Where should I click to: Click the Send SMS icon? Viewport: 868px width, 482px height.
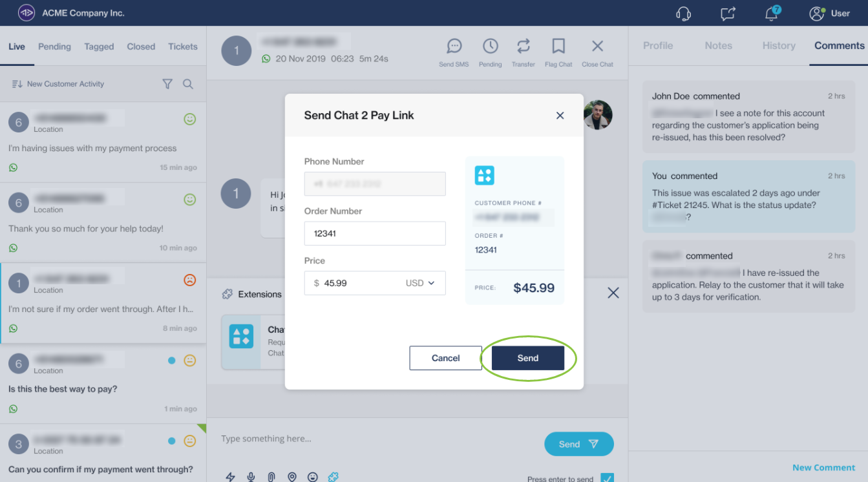[x=454, y=47]
